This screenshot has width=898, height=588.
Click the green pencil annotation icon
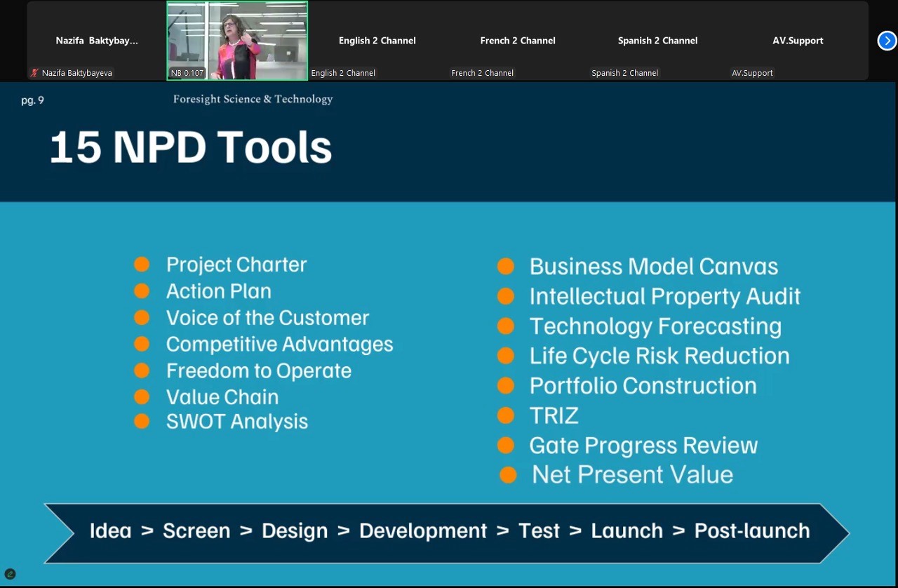[10, 574]
